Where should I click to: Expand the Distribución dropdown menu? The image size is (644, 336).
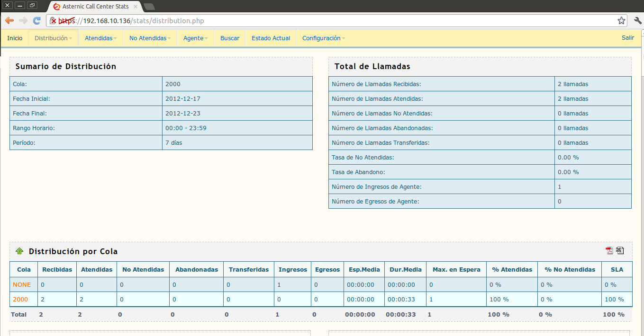pos(53,38)
